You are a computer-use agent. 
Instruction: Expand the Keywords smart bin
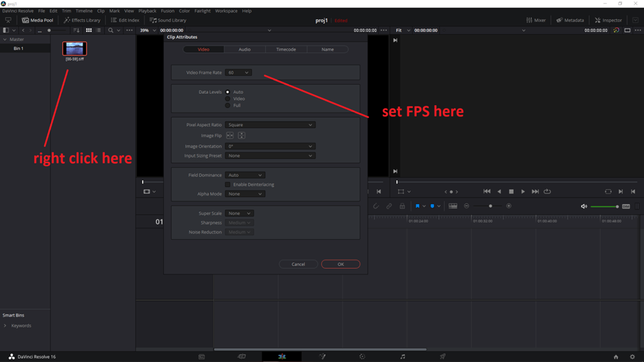coord(5,326)
